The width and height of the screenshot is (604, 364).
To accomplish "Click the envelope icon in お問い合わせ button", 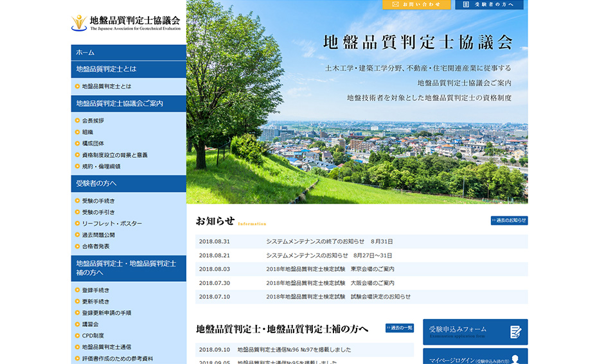I will pyautogui.click(x=395, y=4).
